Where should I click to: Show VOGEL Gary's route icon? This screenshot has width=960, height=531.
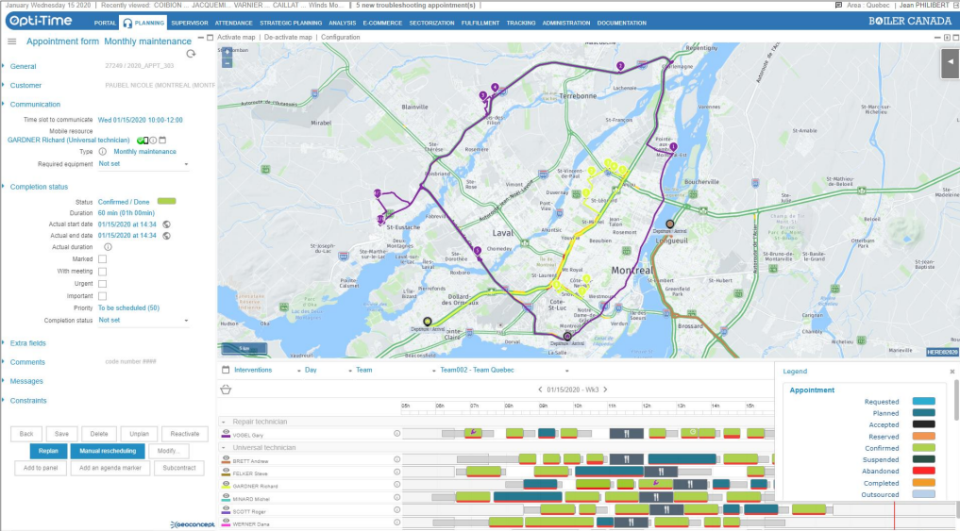pos(226,434)
